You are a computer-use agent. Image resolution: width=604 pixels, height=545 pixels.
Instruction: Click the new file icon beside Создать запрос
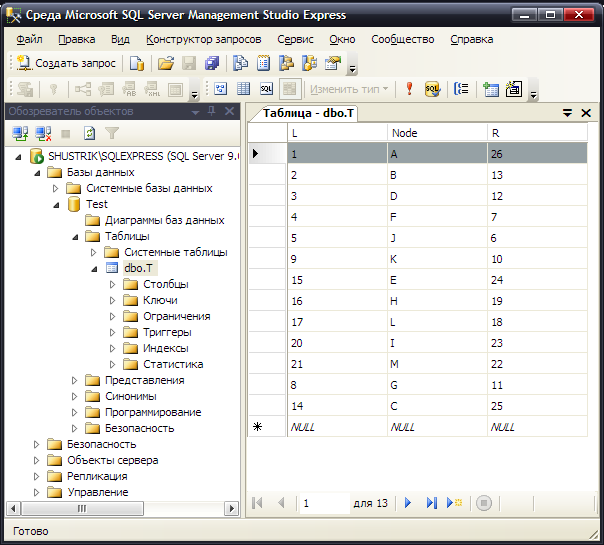(136, 64)
